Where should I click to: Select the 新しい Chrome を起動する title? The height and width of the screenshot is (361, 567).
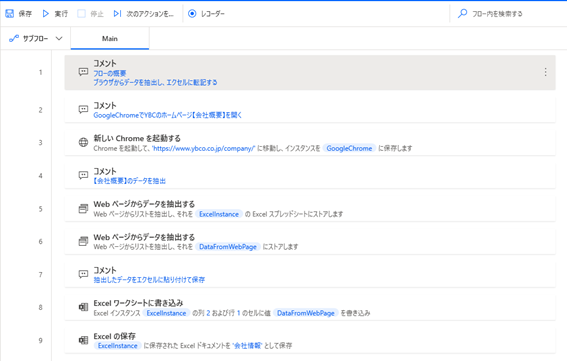(137, 138)
